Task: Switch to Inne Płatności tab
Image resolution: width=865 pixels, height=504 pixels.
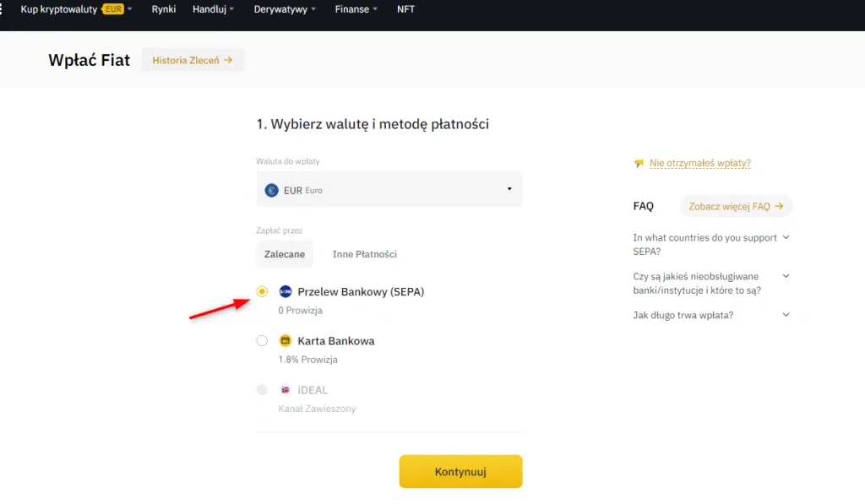Action: click(x=364, y=254)
